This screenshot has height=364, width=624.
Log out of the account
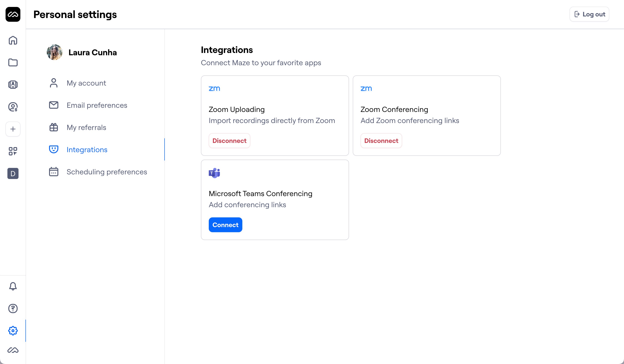pyautogui.click(x=589, y=14)
